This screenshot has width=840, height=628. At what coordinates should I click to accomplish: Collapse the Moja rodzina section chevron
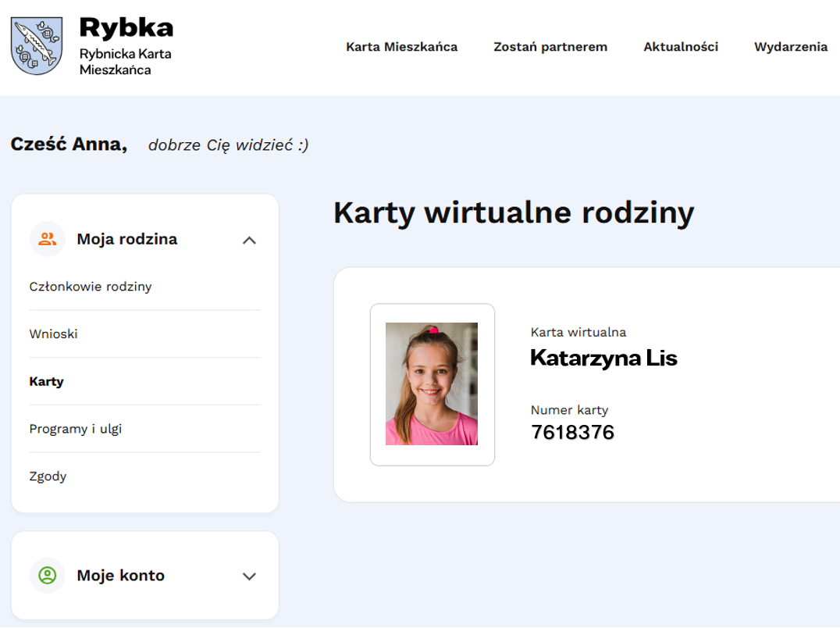[249, 240]
